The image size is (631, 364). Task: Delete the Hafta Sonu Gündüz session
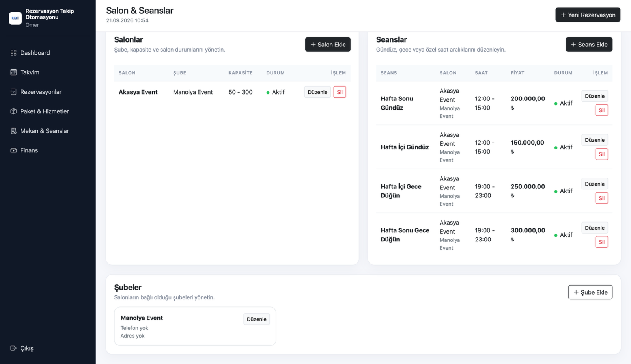(601, 110)
